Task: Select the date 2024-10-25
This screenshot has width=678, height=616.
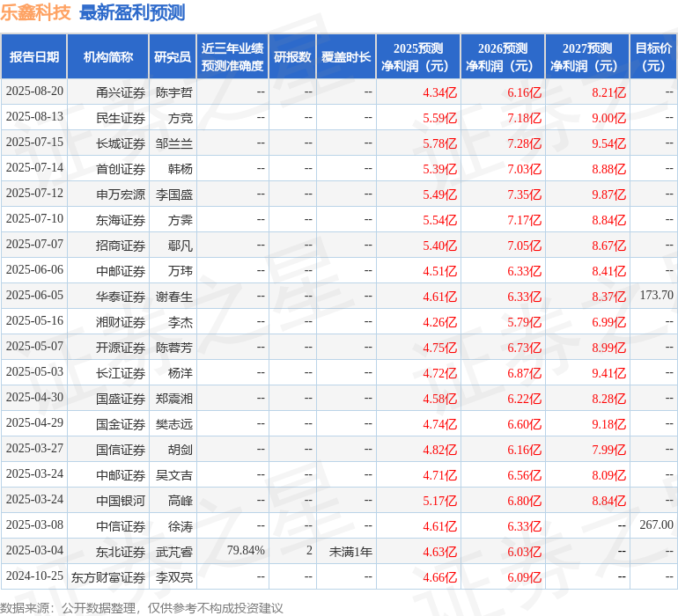Action: pyautogui.click(x=34, y=576)
